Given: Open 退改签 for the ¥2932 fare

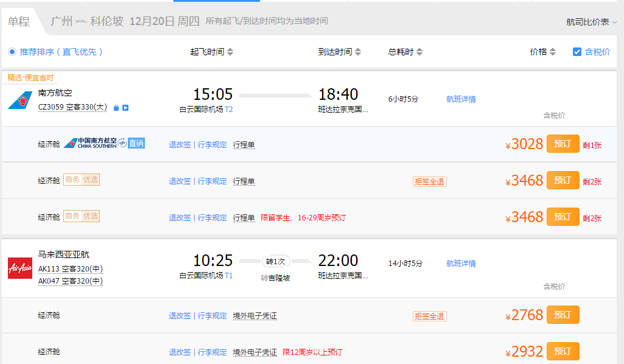Looking at the screenshot, I should coord(180,352).
